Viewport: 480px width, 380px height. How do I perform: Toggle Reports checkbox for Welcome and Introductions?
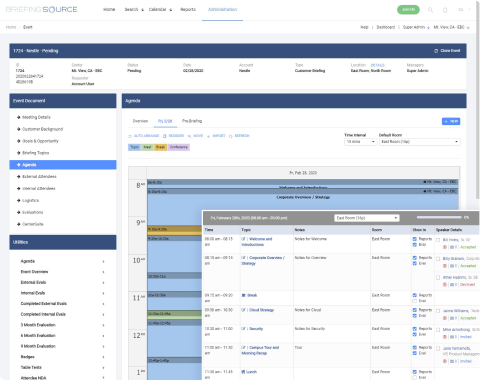click(415, 239)
